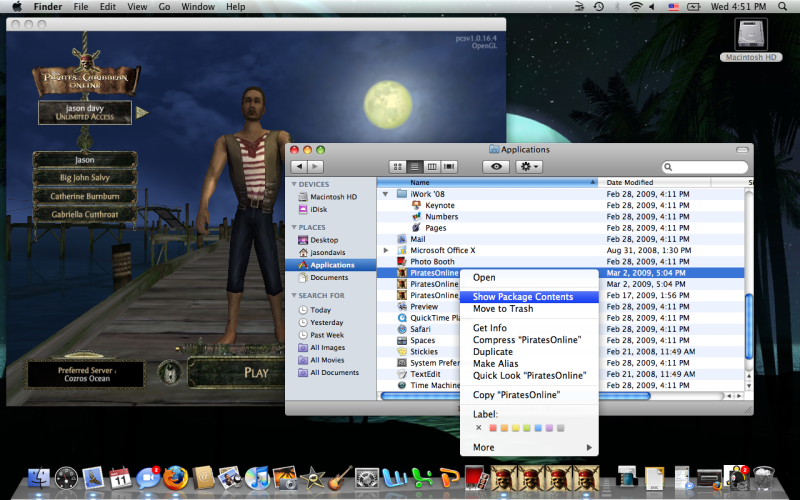This screenshot has height=500, width=800.
Task: Choose Open in the context menu
Action: tap(529, 278)
